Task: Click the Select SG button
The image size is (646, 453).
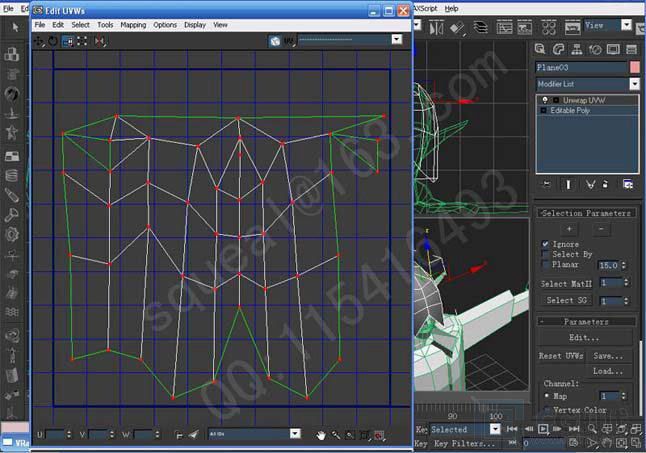Action: 566,300
